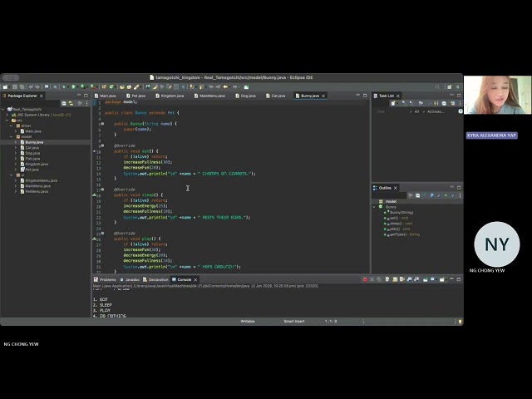532x399 pixels.
Task: Open MainMenu.java in Package Explorer
Action: pos(38,185)
